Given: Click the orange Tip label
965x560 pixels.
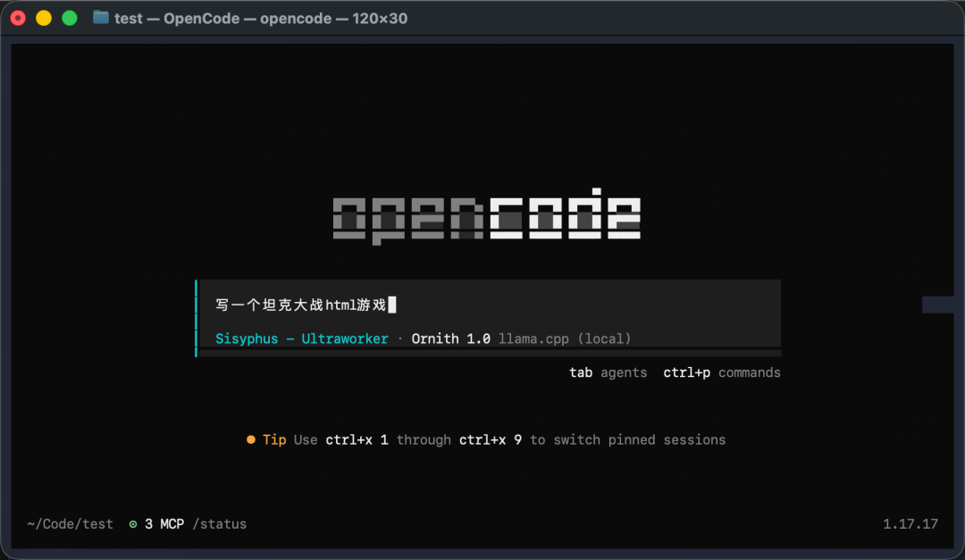Looking at the screenshot, I should pyautogui.click(x=274, y=440).
